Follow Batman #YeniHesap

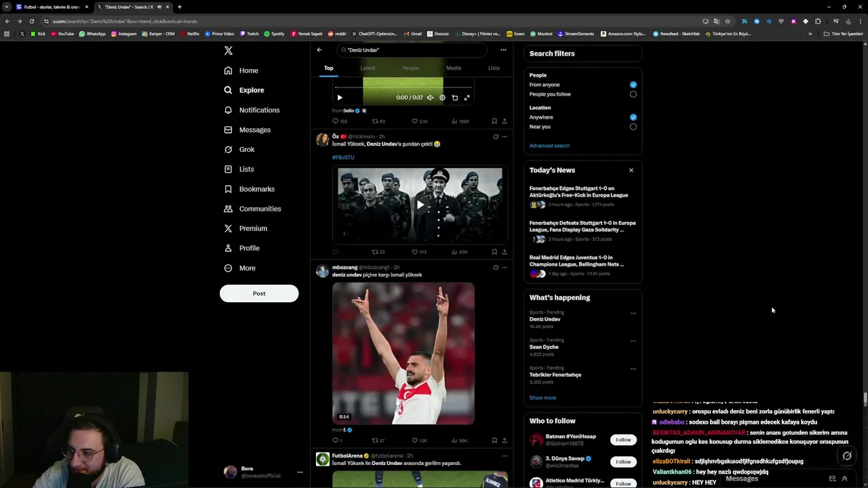[623, 440]
